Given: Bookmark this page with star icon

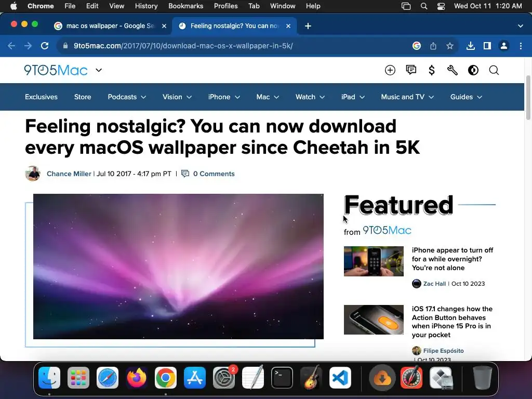Looking at the screenshot, I should point(450,46).
